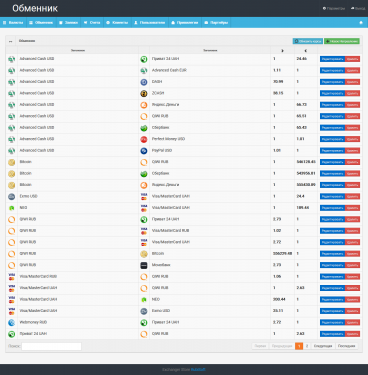Click the second currency column header
Screen dimensions: 368x375
tap(210, 50)
